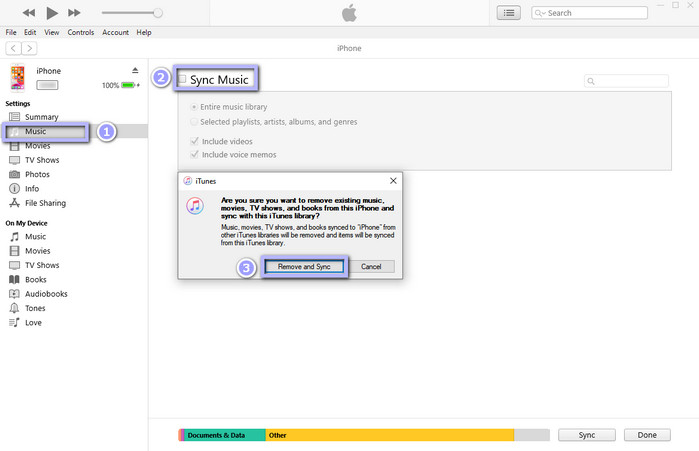This screenshot has width=699, height=451.
Task: Open the Summary settings icon
Action: (x=15, y=117)
